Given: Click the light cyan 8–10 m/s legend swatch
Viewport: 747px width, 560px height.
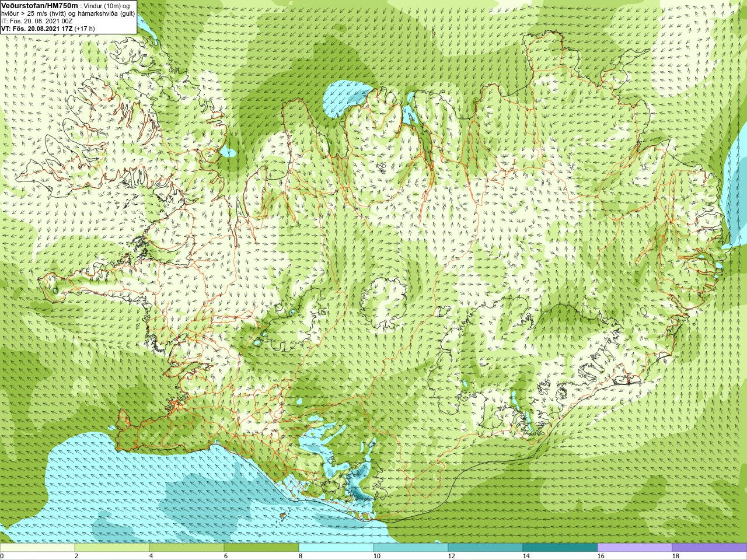Looking at the screenshot, I should click(x=336, y=548).
